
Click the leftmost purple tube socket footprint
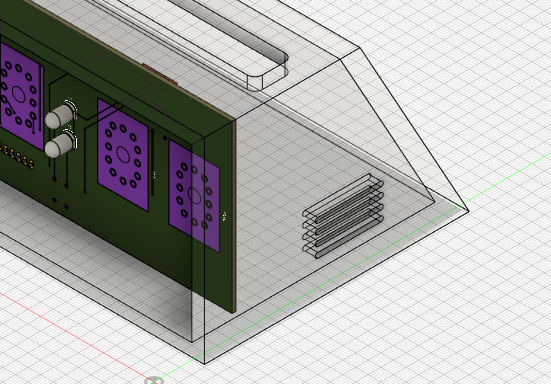point(21,96)
